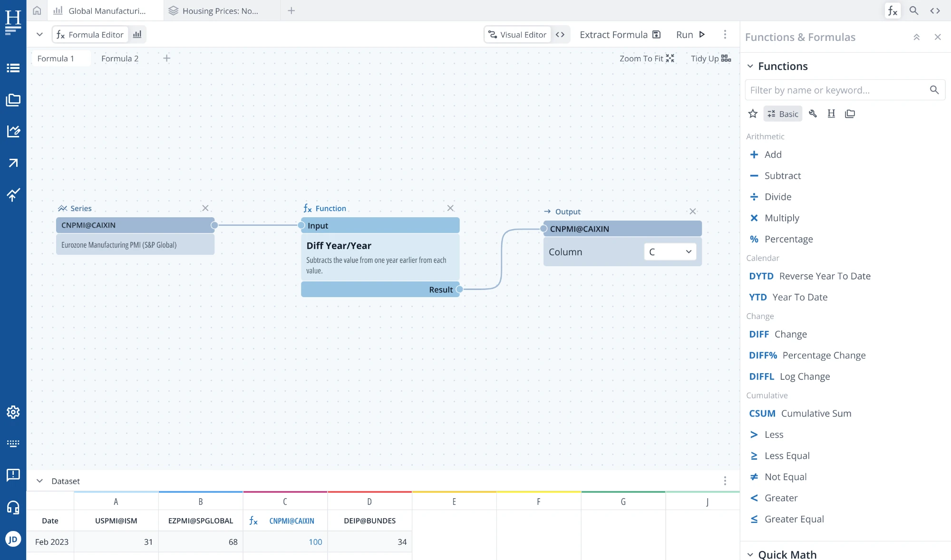Click Zoom To Fit
The height and width of the screenshot is (560, 951).
pos(647,58)
